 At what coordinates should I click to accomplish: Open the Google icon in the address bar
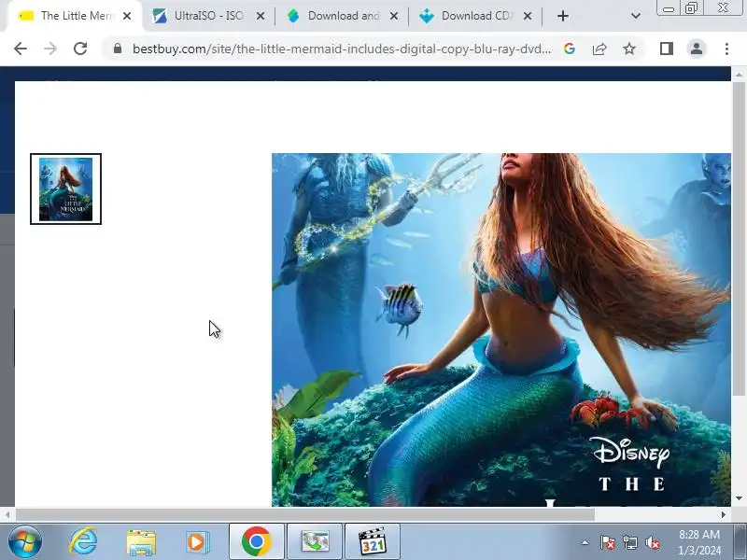[x=570, y=49]
